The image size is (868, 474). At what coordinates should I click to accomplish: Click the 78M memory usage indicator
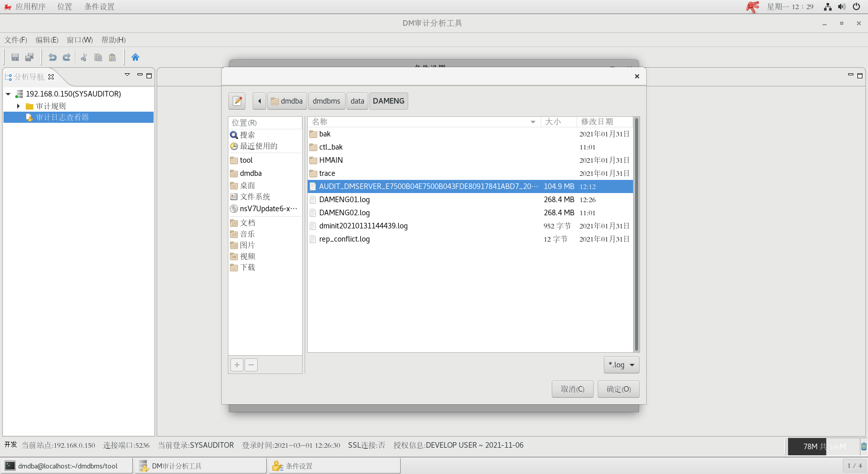(x=824, y=447)
